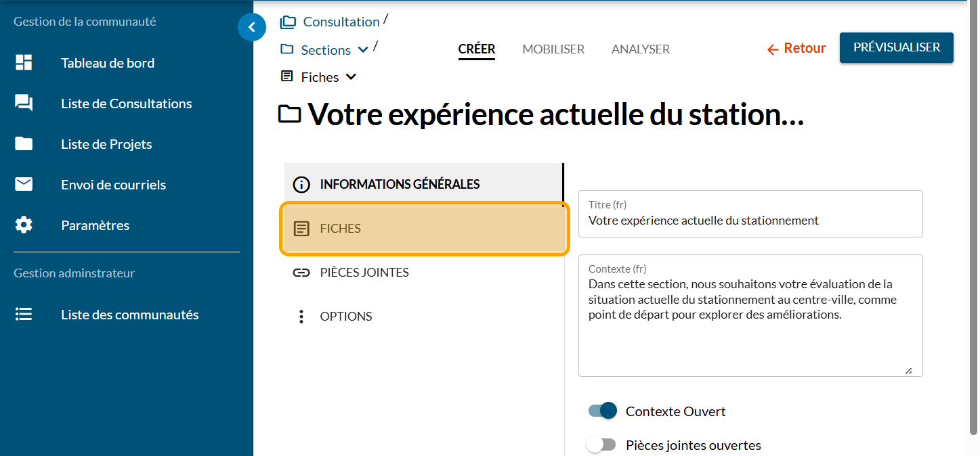Click the Liste de Consultations chat icon

tap(24, 104)
